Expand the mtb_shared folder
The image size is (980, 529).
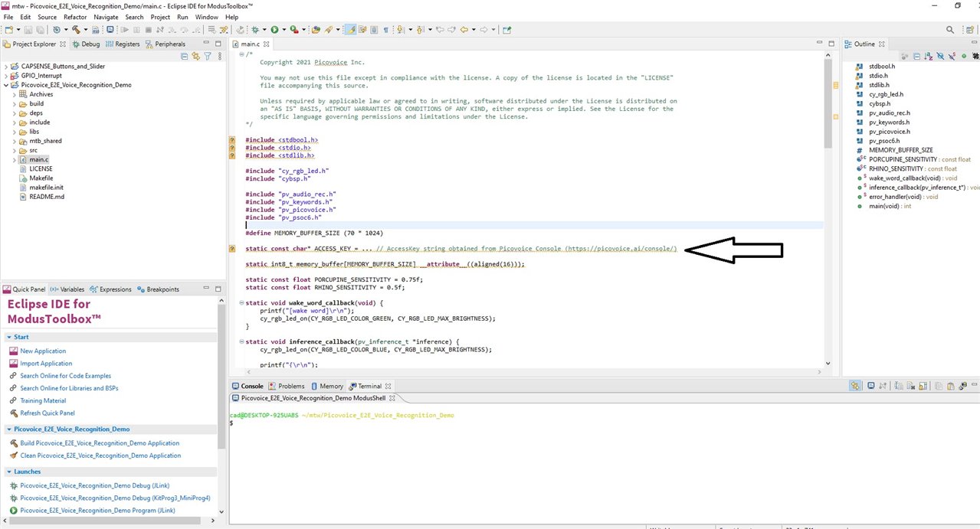[15, 141]
